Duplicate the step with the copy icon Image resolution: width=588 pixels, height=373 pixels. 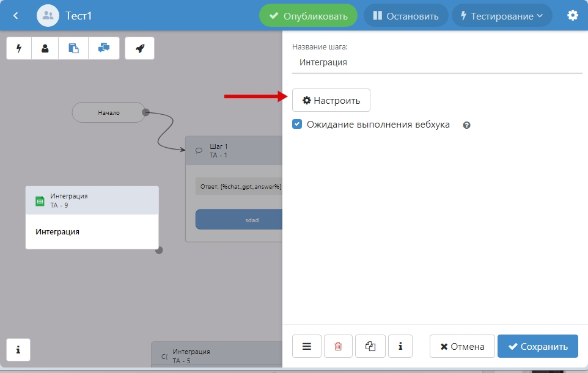pyautogui.click(x=370, y=346)
